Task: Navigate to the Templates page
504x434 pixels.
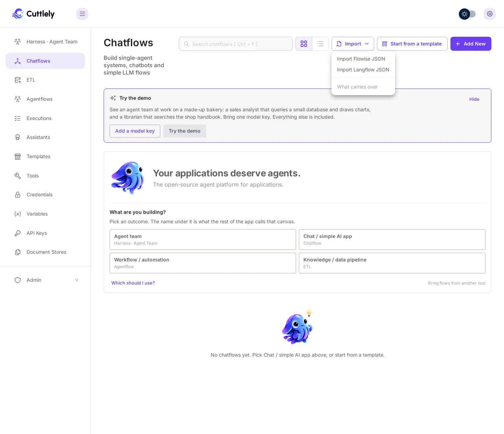Action: coord(45,156)
